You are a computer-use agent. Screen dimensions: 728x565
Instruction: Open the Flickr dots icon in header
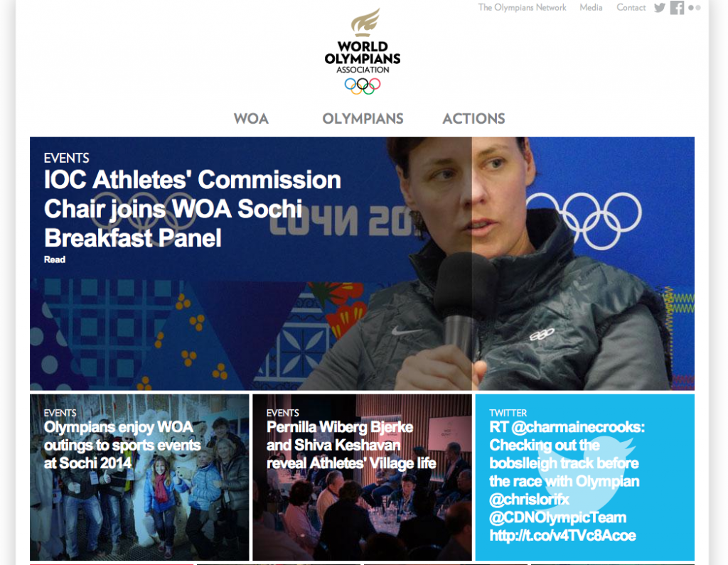tap(695, 8)
